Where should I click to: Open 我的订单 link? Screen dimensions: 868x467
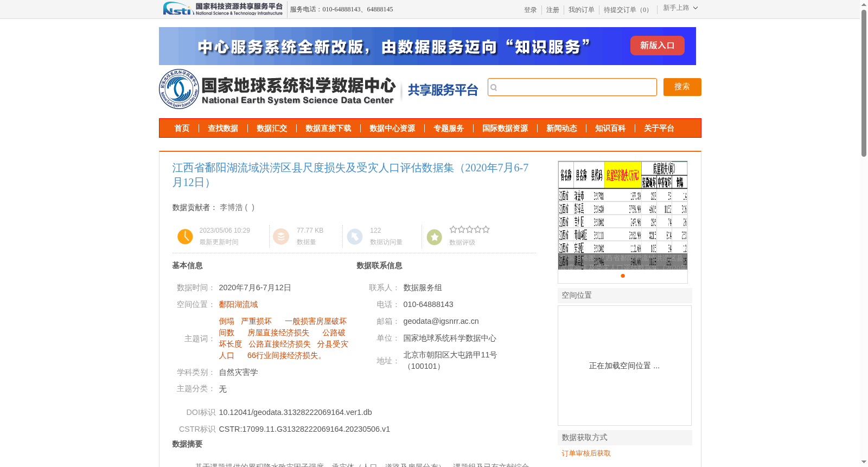click(x=582, y=10)
